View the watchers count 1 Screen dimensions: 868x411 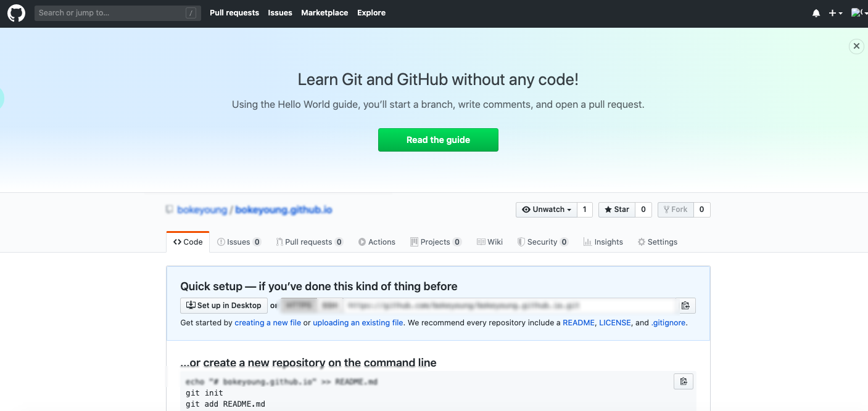point(585,210)
